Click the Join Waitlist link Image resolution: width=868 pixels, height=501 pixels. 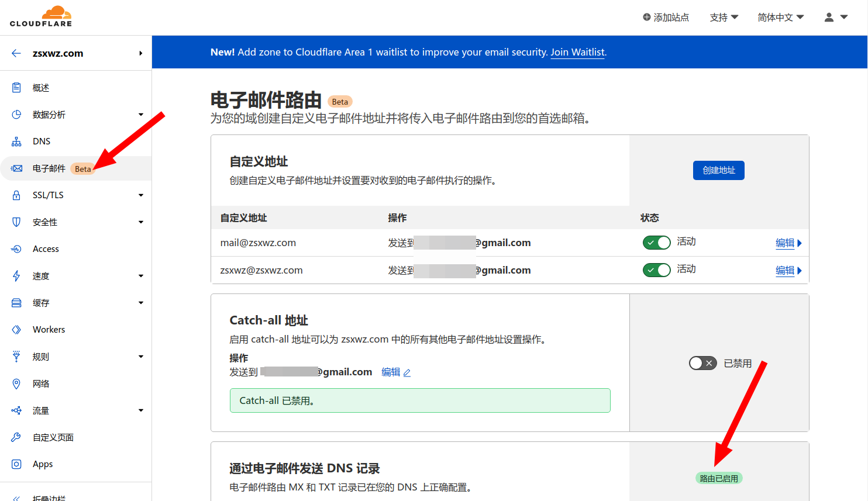(577, 52)
